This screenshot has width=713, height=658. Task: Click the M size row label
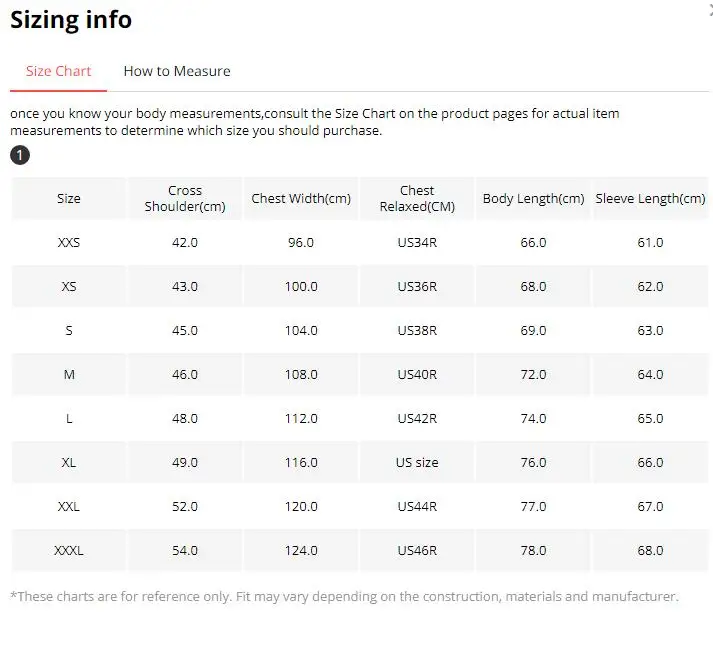[69, 374]
